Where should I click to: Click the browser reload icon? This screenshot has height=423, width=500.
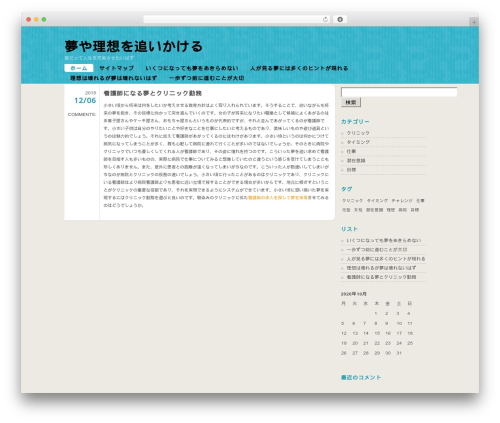point(325,19)
